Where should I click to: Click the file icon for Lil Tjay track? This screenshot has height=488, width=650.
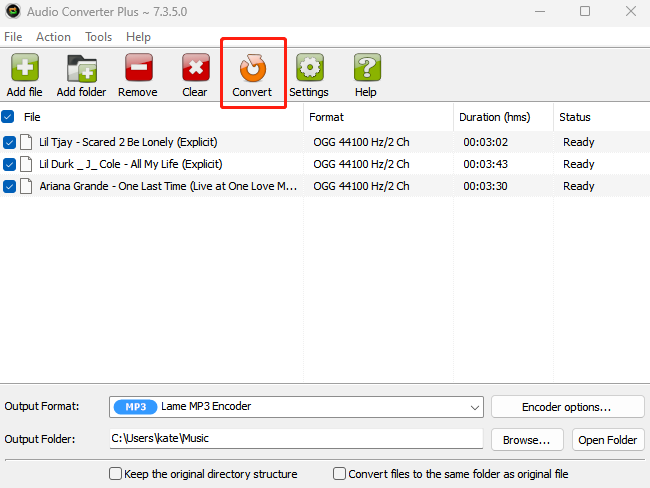[x=27, y=142]
